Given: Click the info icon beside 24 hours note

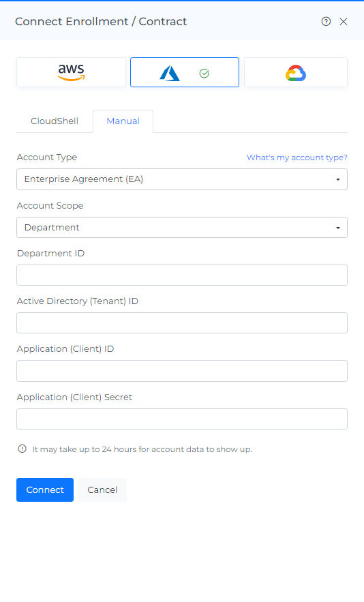Looking at the screenshot, I should coord(22,449).
